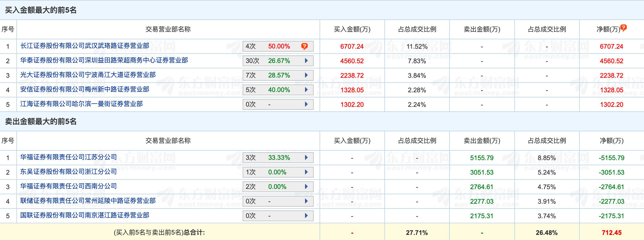The height and width of the screenshot is (240, 644).
Task: Select buy amount 1302.20 in top table
Action: coord(352,105)
